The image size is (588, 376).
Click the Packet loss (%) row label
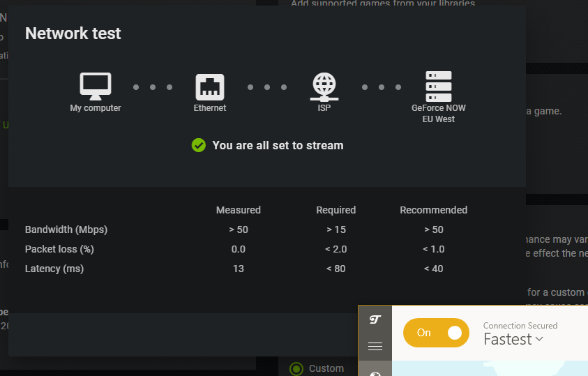[x=59, y=249]
